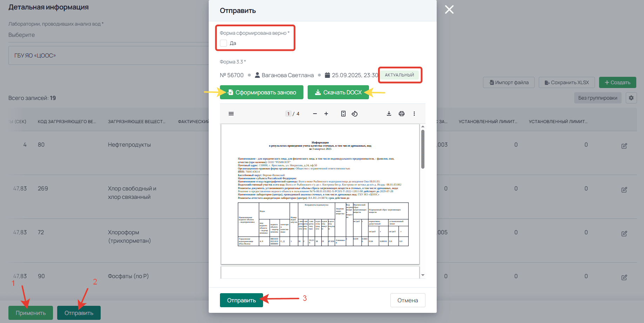Rotate the PDF document preview
Screen dimensions: 644x323
355,114
